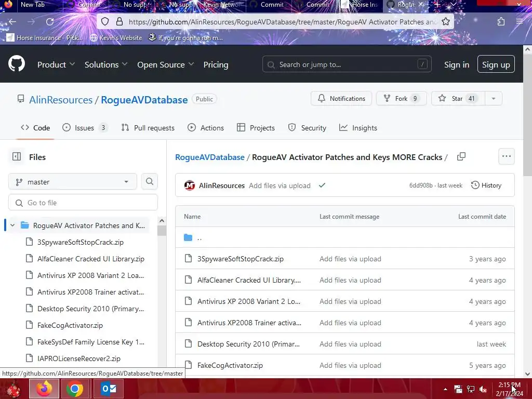Open the Firefox extensions icon

pos(501,22)
